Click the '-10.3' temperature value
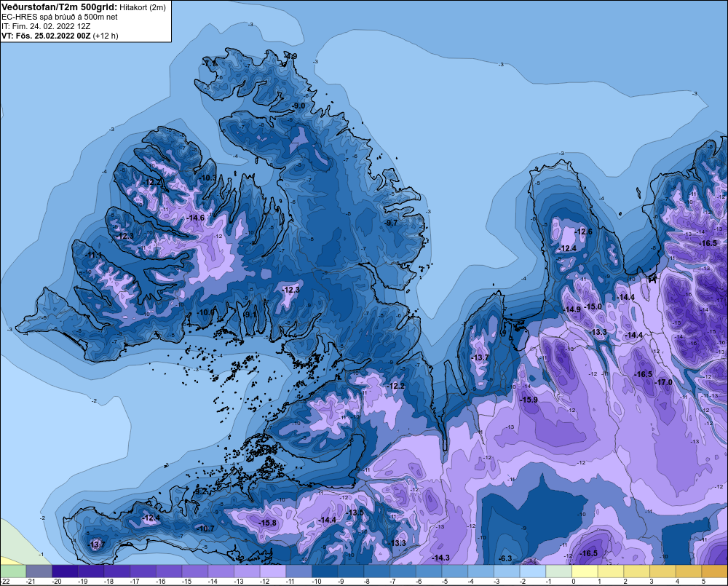 point(208,178)
